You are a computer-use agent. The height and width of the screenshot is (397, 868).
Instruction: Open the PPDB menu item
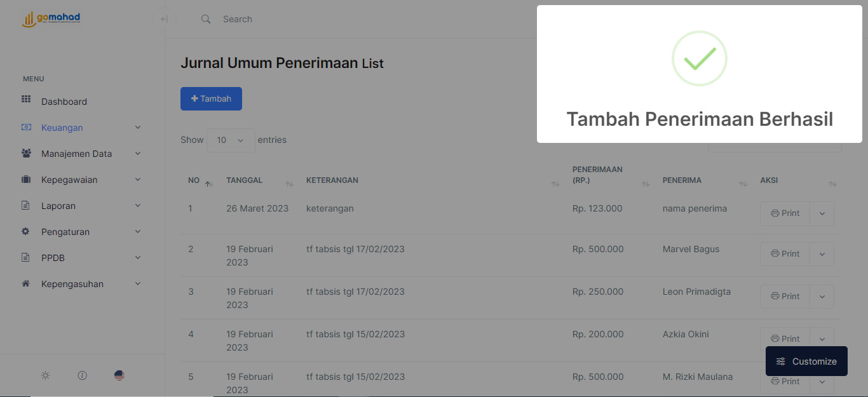pos(53,258)
